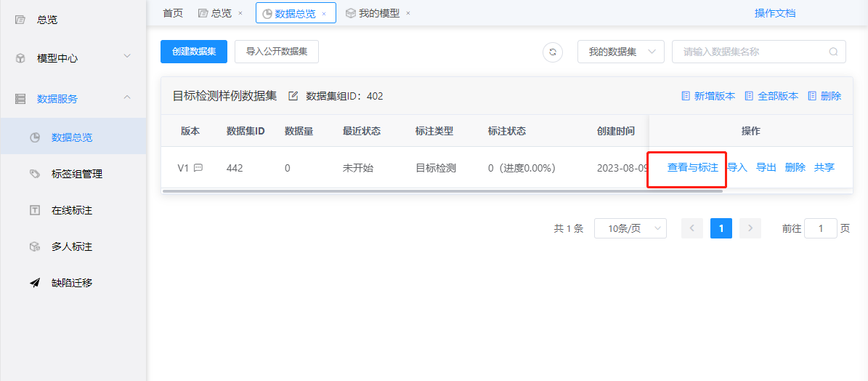
Task: Click 删除 in the dataset group header
Action: tap(825, 96)
